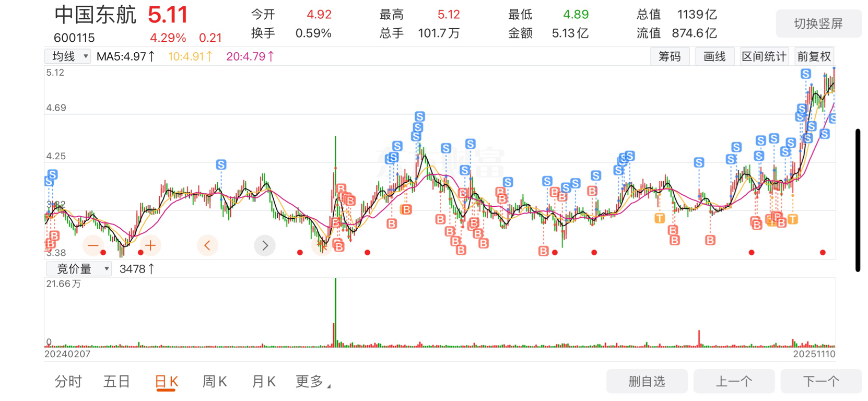868x401 pixels.
Task: Click 最高 value 5.12
Action: pos(449,15)
